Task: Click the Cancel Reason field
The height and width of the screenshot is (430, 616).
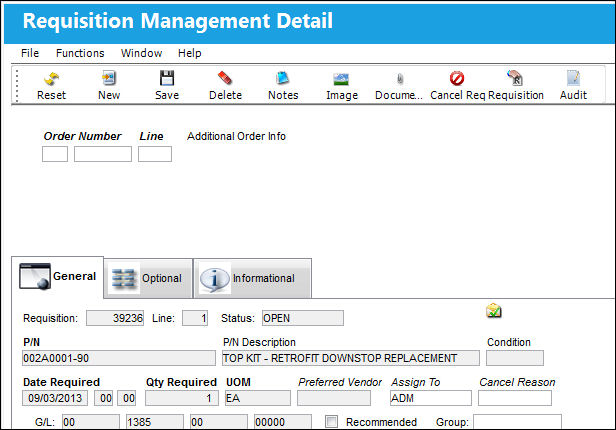Action: [x=515, y=398]
